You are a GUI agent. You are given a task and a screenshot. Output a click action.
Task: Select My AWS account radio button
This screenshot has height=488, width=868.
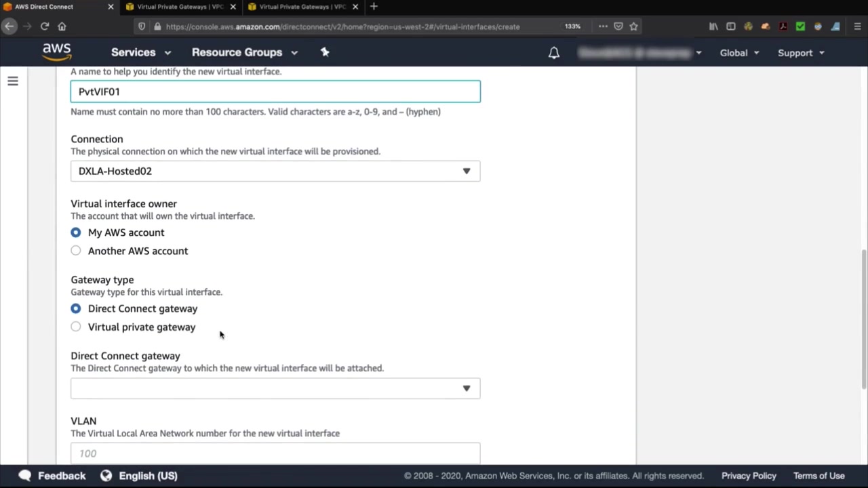[x=76, y=232]
